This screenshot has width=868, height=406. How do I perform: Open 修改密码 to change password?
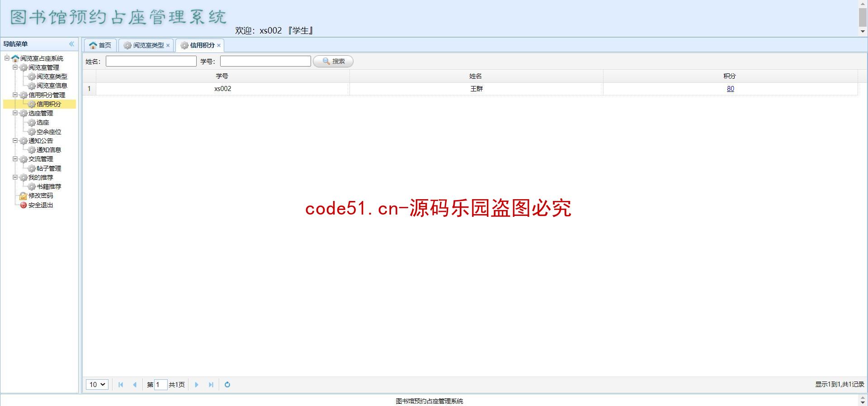coord(41,196)
